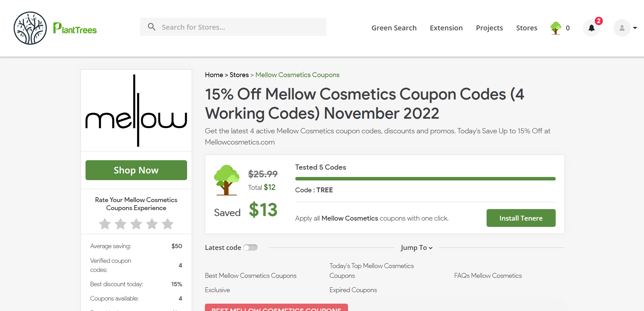The image size is (644, 311).
Task: Rate two stars for Mellow Cosmetics
Action: [120, 224]
